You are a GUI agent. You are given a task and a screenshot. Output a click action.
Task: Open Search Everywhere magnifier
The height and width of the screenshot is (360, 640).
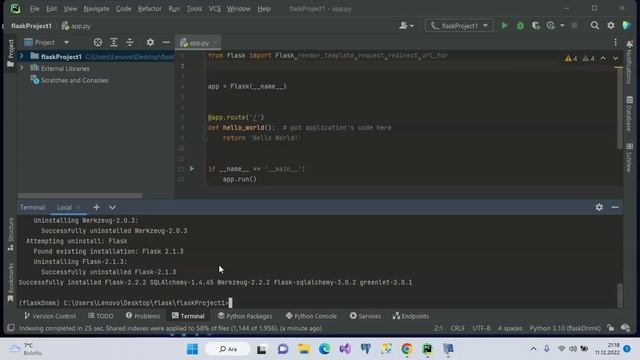pyautogui.click(x=595, y=26)
